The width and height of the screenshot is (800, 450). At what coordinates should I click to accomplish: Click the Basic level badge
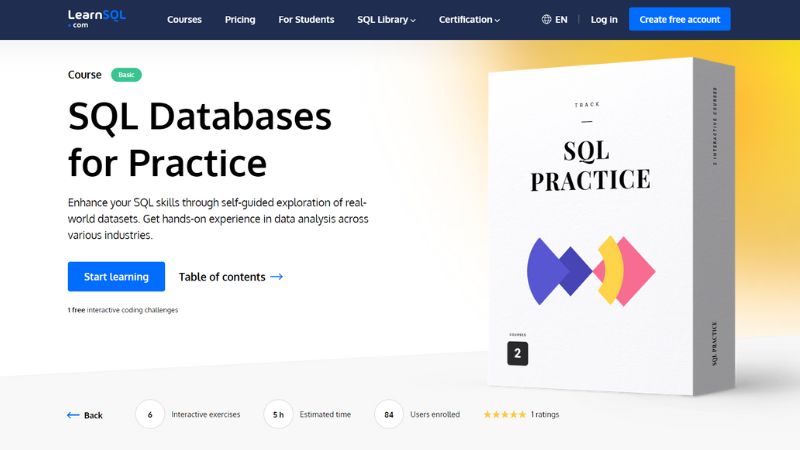pos(126,74)
